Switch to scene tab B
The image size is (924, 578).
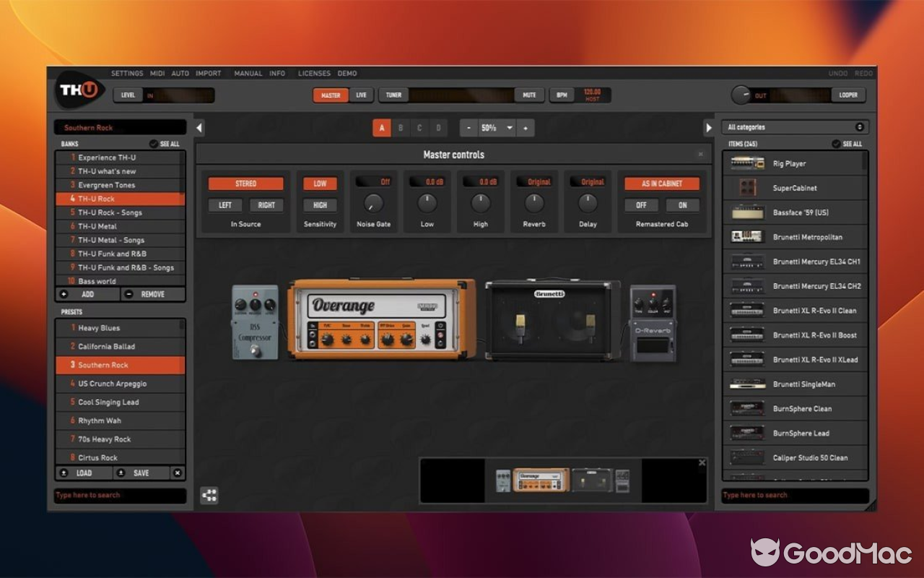click(x=400, y=127)
